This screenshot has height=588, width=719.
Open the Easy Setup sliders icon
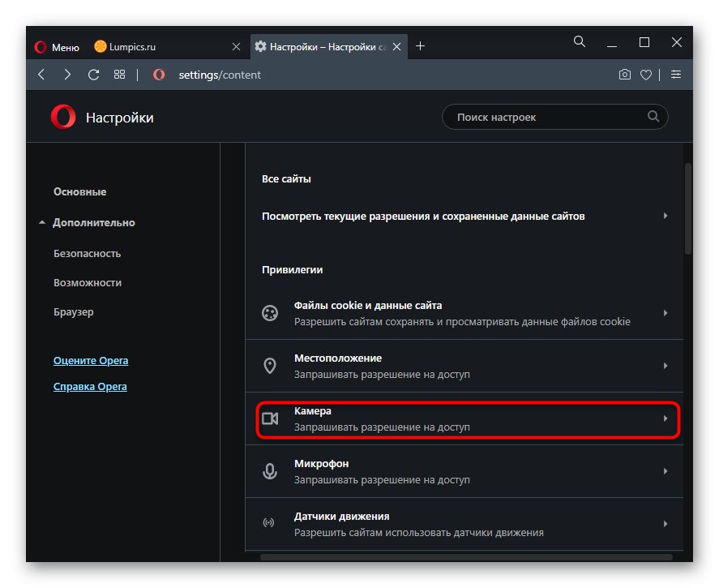[675, 75]
